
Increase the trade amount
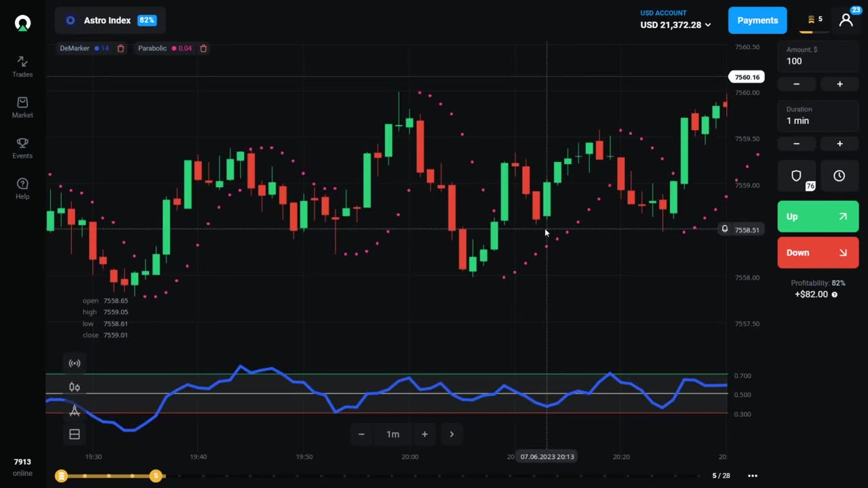coord(840,84)
